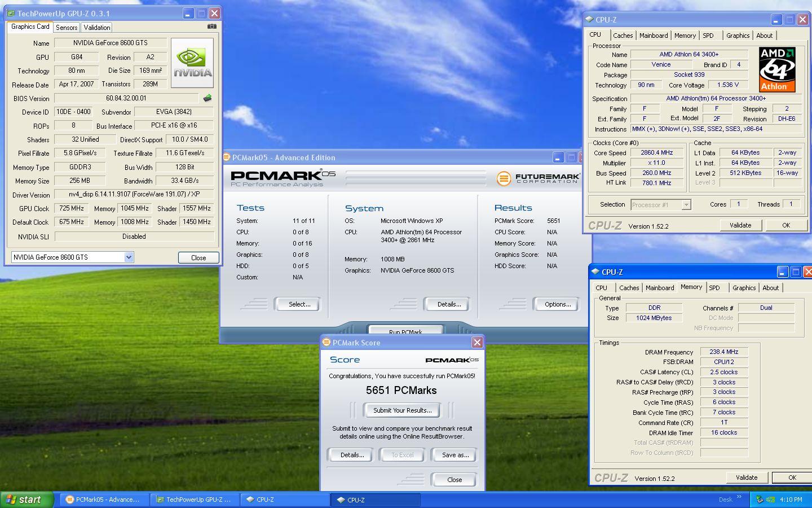
Task: Click OK in lower CPU-Z window
Action: [792, 478]
